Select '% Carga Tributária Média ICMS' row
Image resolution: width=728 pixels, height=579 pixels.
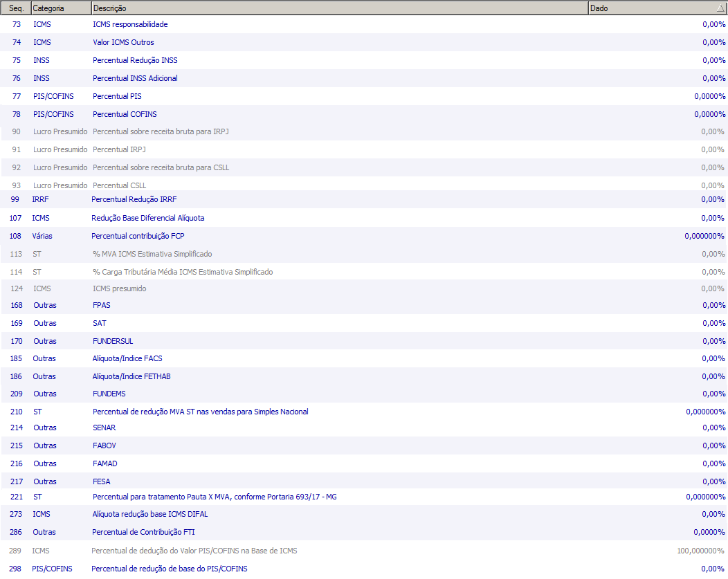click(364, 272)
